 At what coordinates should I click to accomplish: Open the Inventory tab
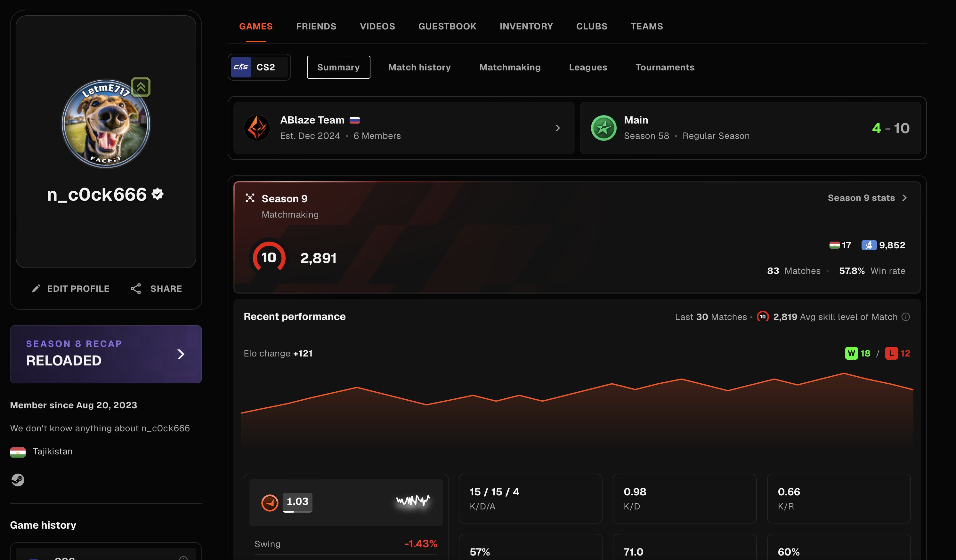[526, 26]
